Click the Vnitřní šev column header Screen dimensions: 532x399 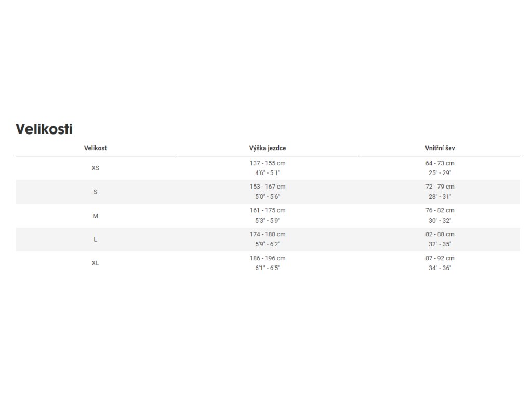440,148
